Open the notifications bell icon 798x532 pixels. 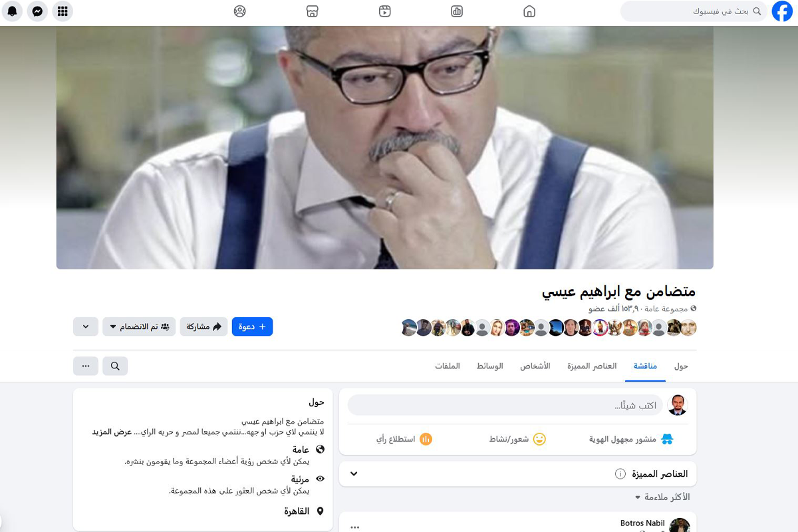pos(12,11)
